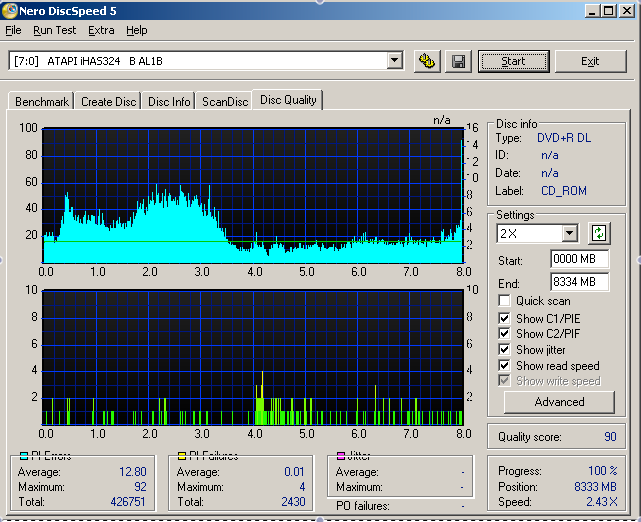The image size is (641, 522).
Task: Open the Extra menu
Action: pos(101,31)
